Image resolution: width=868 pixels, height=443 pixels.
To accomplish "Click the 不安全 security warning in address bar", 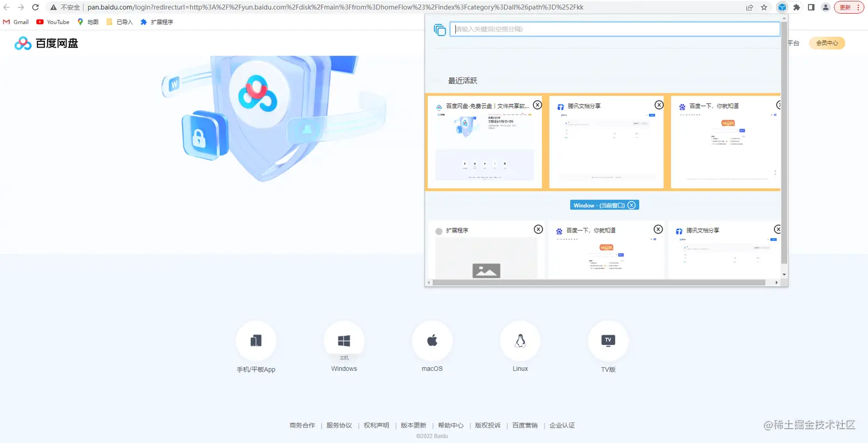I will click(x=65, y=7).
